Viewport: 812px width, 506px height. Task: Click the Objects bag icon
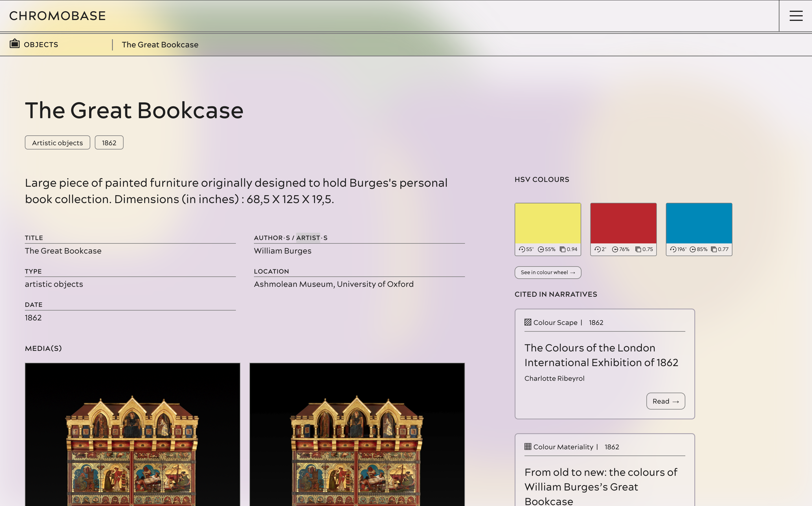click(14, 43)
